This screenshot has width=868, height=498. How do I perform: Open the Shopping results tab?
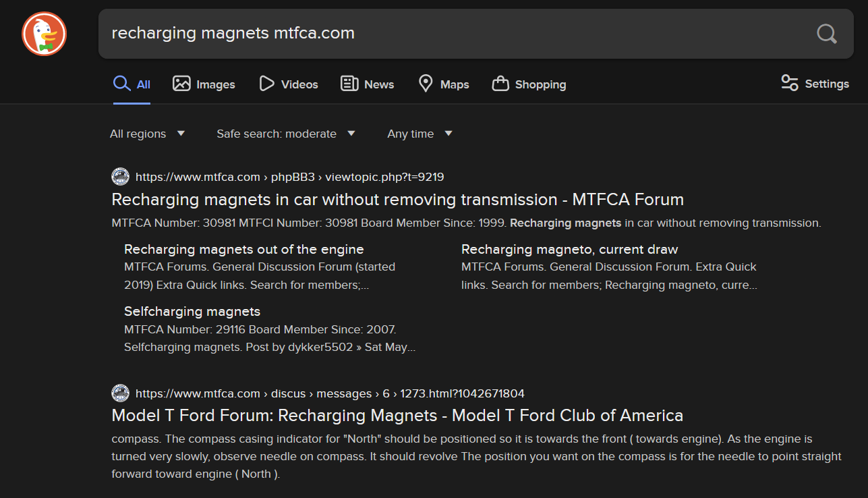click(529, 84)
